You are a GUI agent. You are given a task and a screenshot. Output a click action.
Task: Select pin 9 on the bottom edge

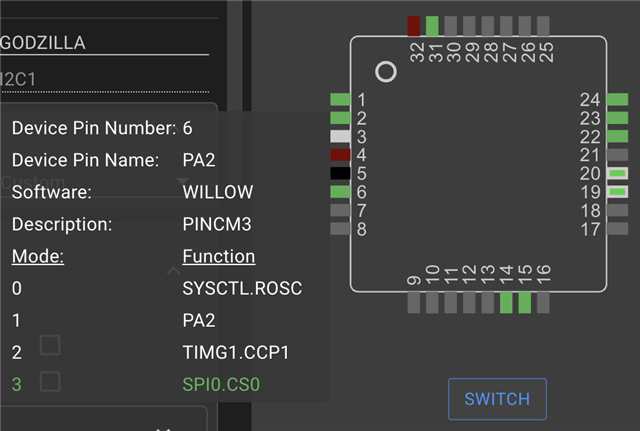pos(413,303)
